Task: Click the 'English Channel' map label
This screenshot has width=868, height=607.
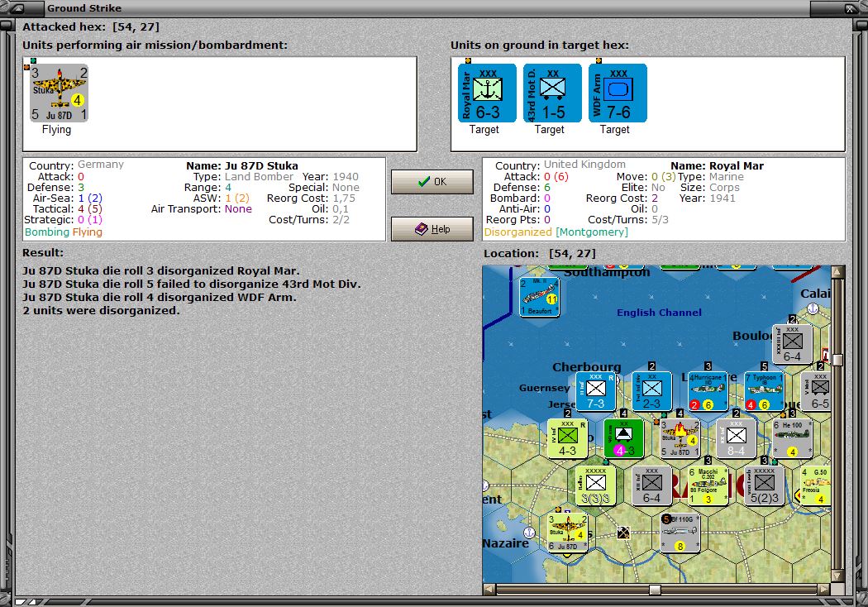Action: tap(660, 313)
